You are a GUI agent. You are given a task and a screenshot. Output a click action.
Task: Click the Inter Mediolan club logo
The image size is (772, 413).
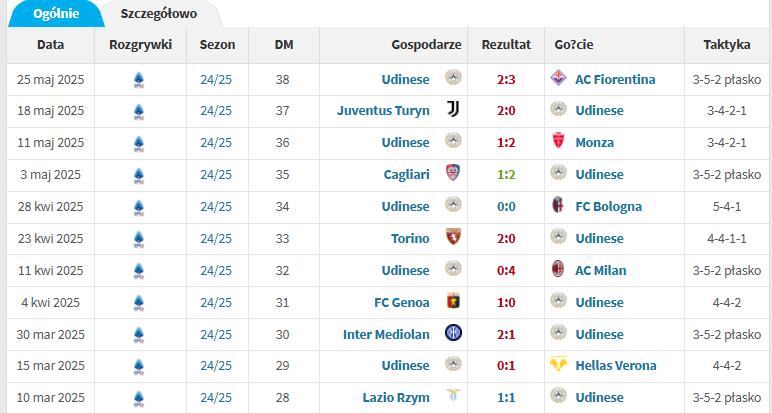(x=453, y=333)
